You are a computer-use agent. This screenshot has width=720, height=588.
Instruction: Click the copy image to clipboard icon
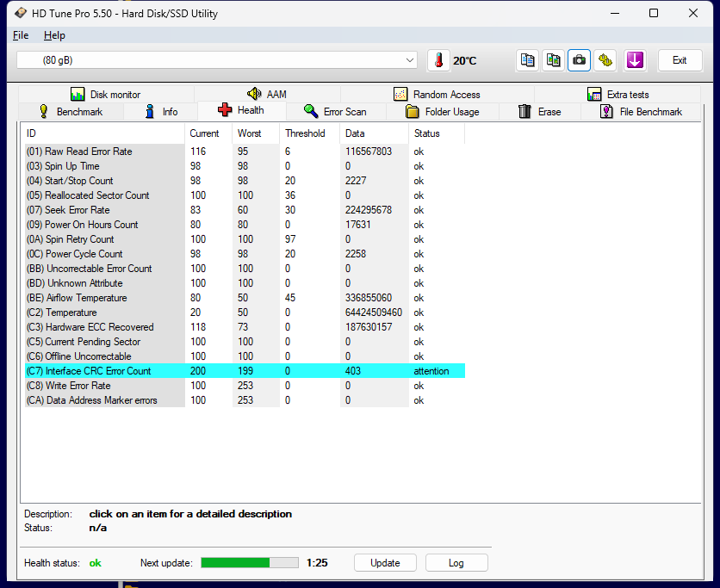(553, 60)
